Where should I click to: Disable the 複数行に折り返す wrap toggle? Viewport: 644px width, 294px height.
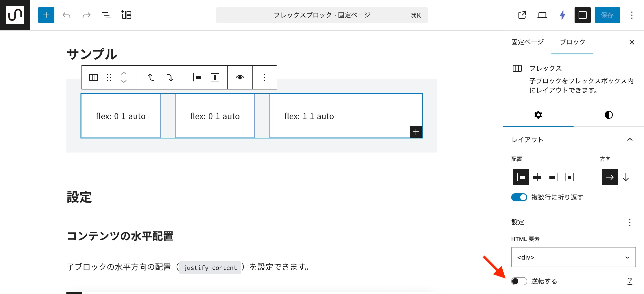click(519, 197)
